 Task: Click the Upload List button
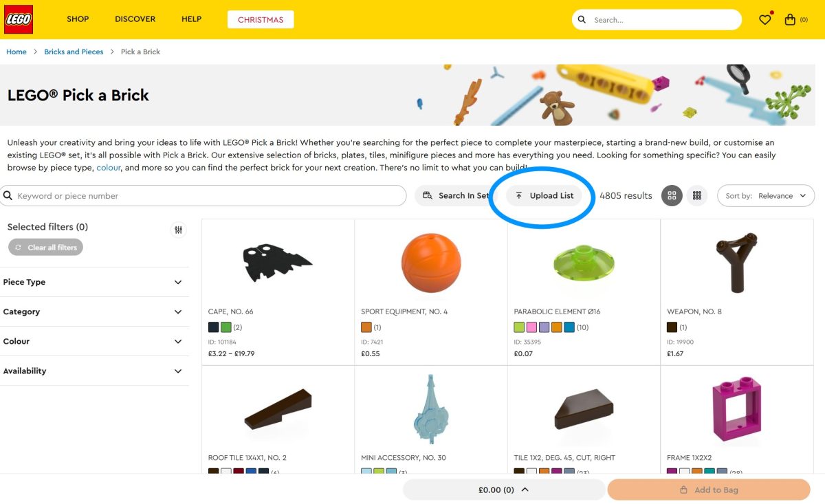(544, 196)
